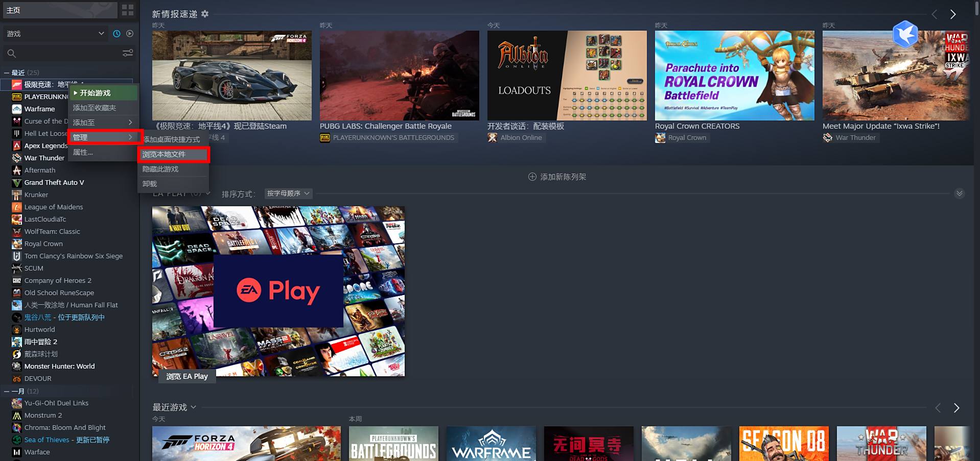Show previous recent games arrow
Viewport: 980px width, 461px height.
coord(938,407)
